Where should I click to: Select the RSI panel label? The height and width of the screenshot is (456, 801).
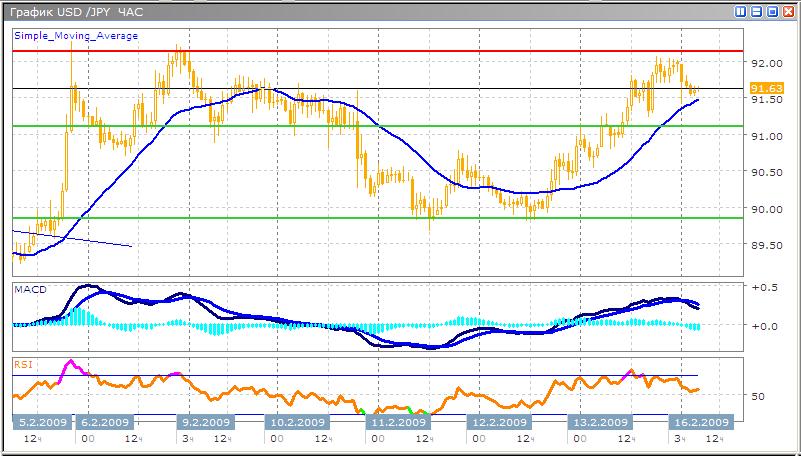click(x=22, y=361)
